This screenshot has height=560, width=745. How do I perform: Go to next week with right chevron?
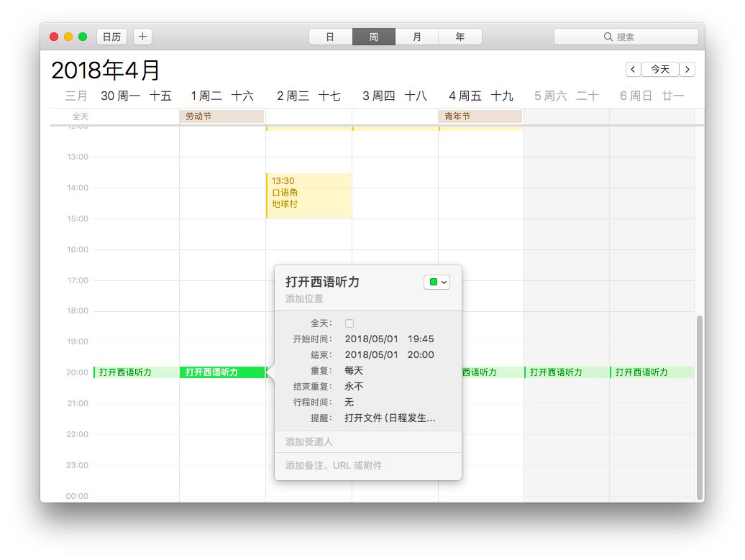coord(687,69)
